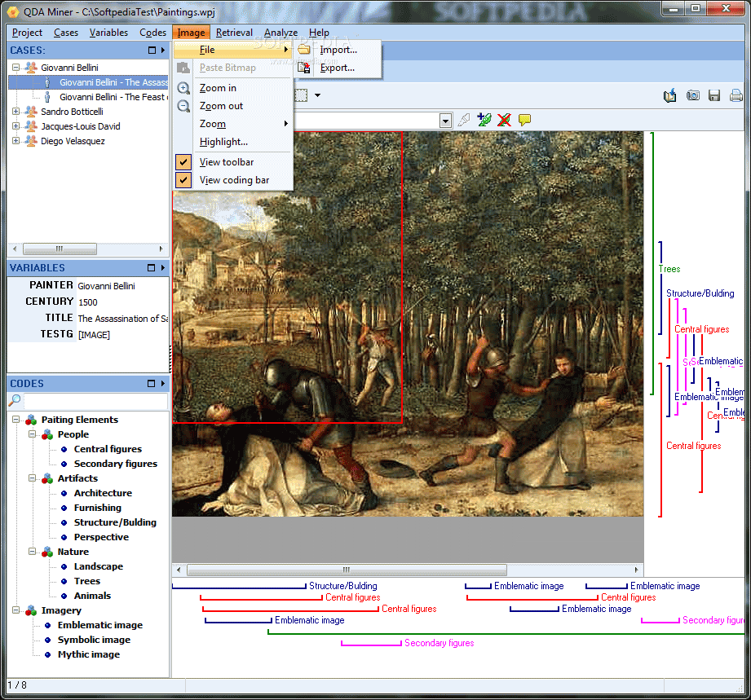
Task: Expand the Diego Velasquez case node
Action: point(15,141)
